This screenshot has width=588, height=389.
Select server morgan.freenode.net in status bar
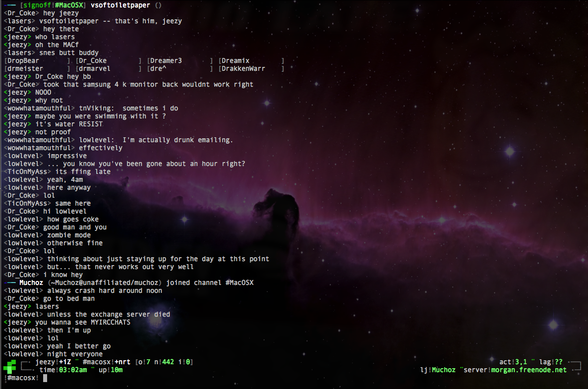tap(515, 370)
